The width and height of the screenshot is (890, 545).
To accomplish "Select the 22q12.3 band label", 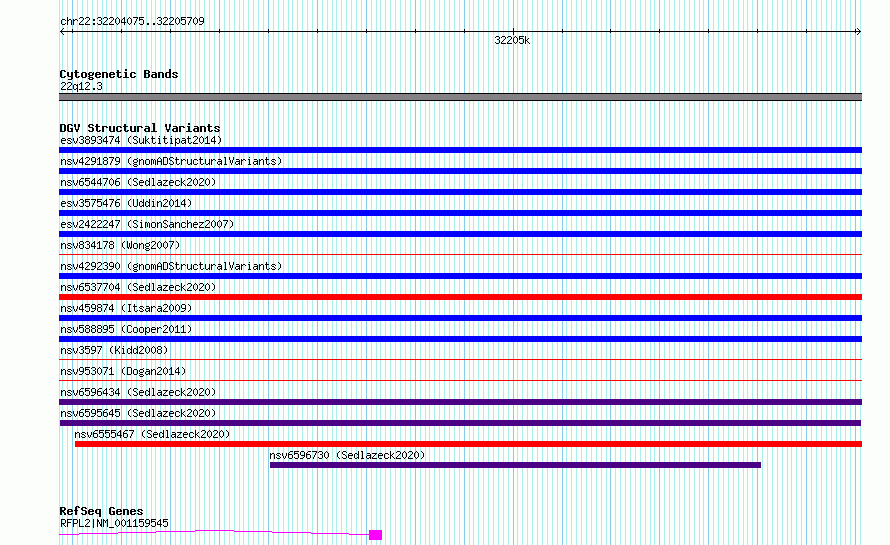I will pyautogui.click(x=81, y=86).
